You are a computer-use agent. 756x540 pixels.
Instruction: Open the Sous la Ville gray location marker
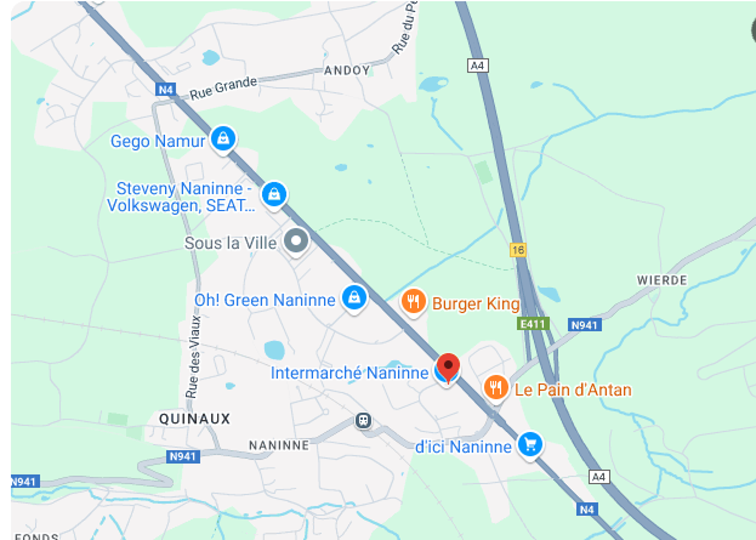coord(296,241)
